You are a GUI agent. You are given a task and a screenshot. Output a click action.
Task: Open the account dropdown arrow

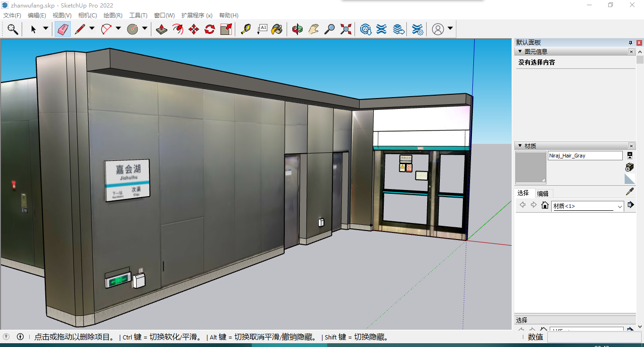pyautogui.click(x=450, y=28)
